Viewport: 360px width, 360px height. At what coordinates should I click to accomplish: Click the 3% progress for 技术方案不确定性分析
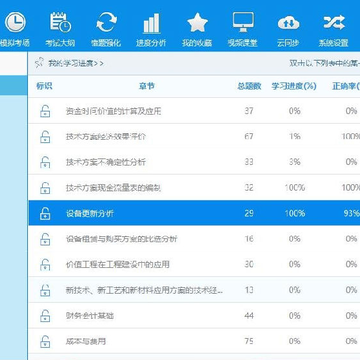295,162
